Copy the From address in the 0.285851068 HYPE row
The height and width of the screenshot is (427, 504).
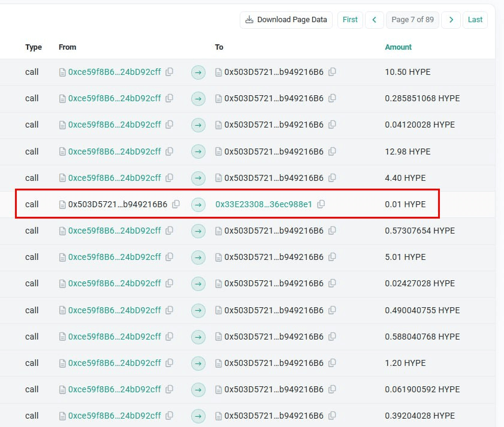pos(170,98)
